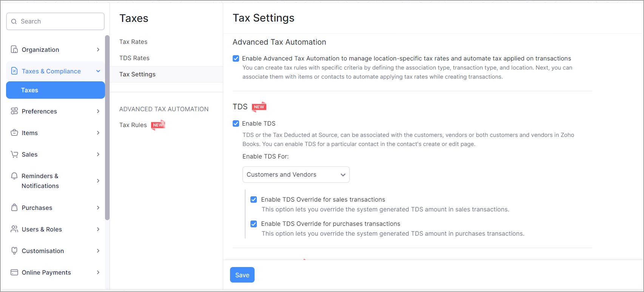Expand the Customisation section arrow

98,251
